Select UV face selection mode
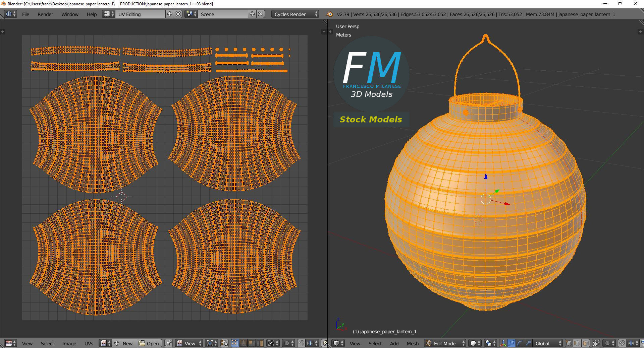Screen dimensions: 644x348 [252, 343]
